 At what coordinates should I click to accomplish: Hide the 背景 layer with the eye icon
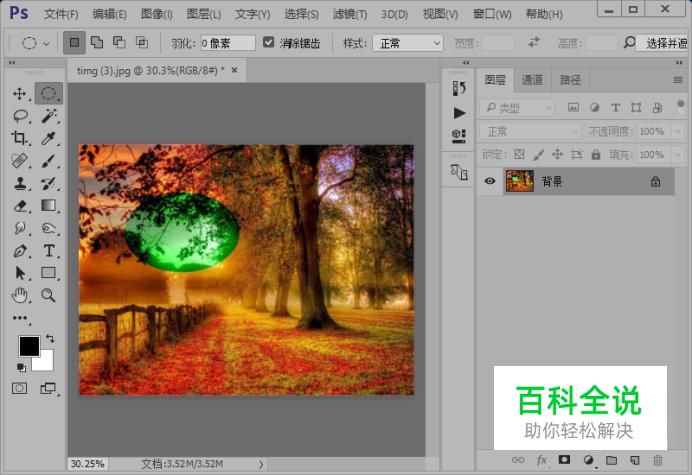coord(490,181)
